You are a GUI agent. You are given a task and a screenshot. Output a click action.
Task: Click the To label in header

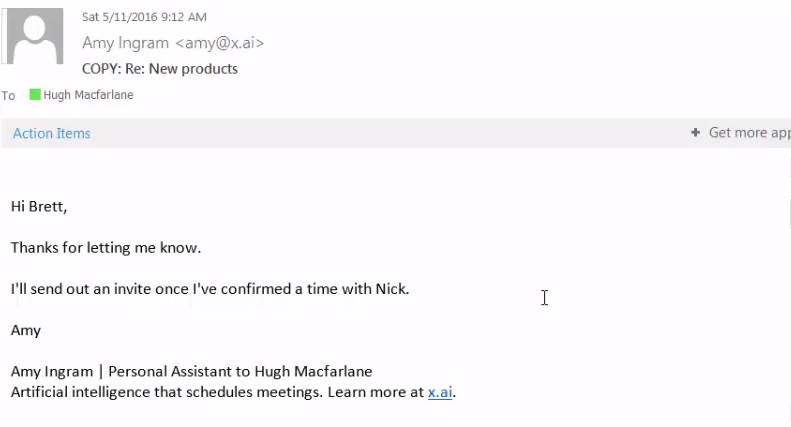point(9,96)
